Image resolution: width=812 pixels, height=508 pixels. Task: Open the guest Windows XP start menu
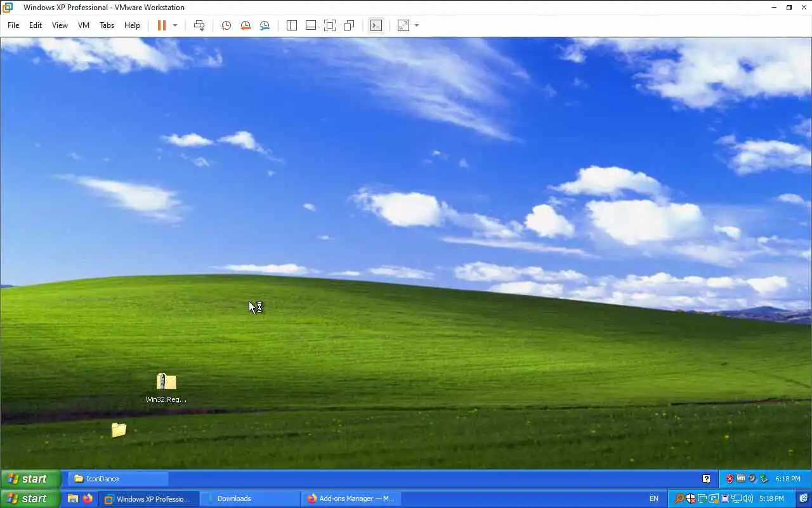[30, 479]
